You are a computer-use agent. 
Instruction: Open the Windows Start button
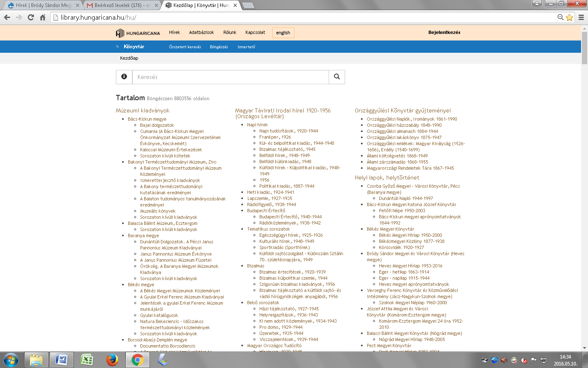[x=11, y=360]
